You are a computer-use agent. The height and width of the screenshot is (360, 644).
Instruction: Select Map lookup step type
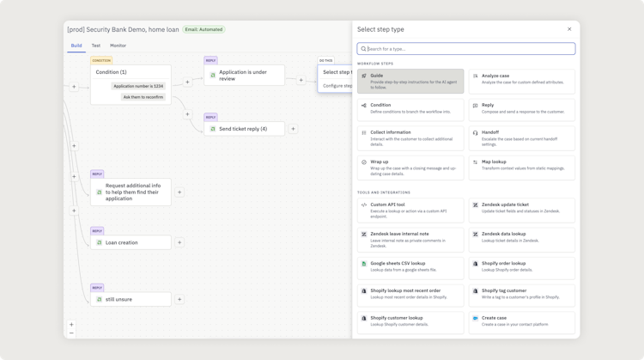click(521, 166)
